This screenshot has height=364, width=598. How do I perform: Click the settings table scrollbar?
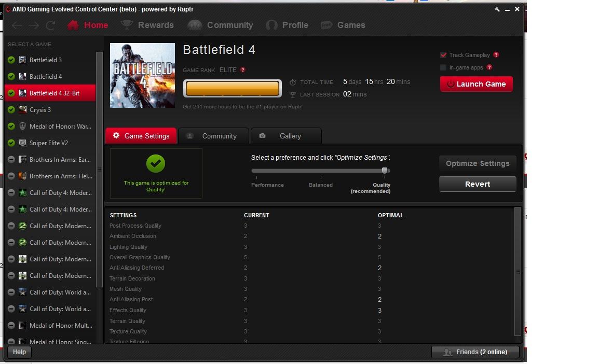tap(518, 272)
